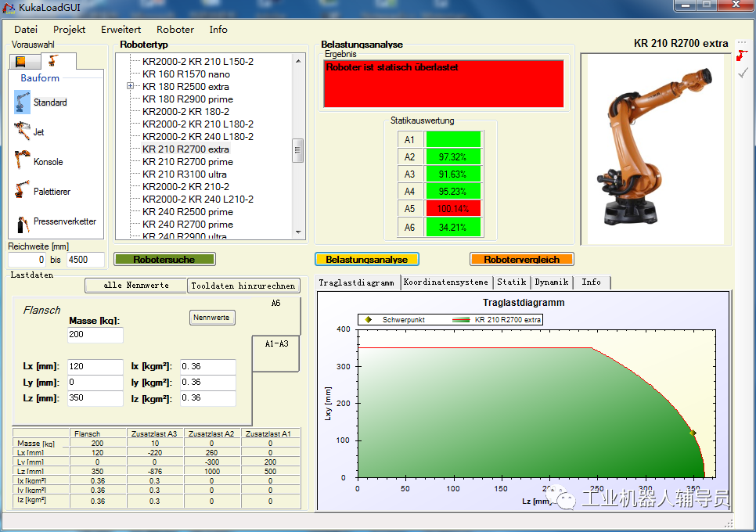The height and width of the screenshot is (532, 756).
Task: Click the Reichweite maximum field 4500
Action: [x=85, y=260]
